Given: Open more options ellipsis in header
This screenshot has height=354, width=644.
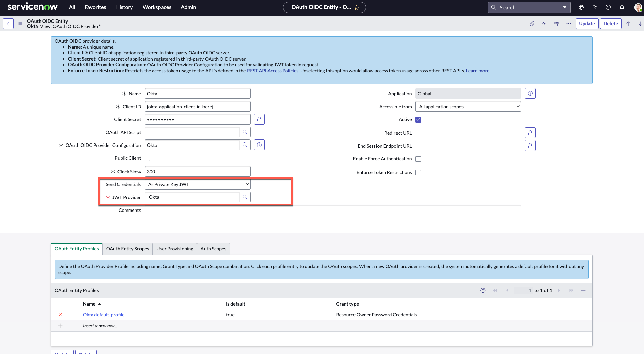Looking at the screenshot, I should tap(568, 24).
